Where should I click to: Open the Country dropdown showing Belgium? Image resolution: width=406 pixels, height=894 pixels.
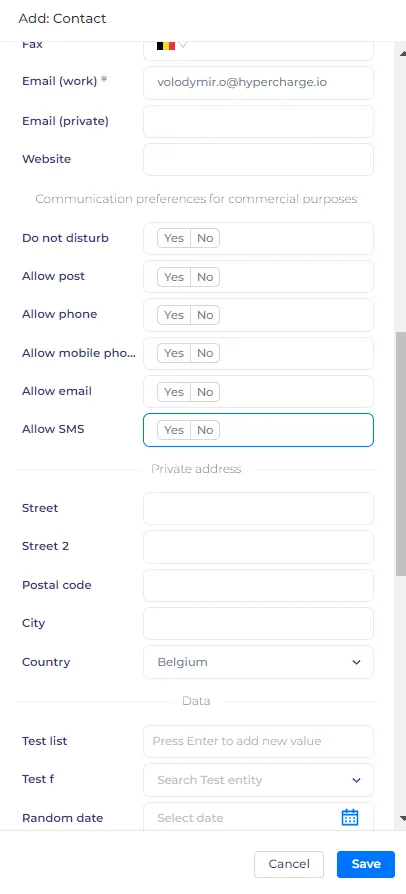click(x=258, y=662)
